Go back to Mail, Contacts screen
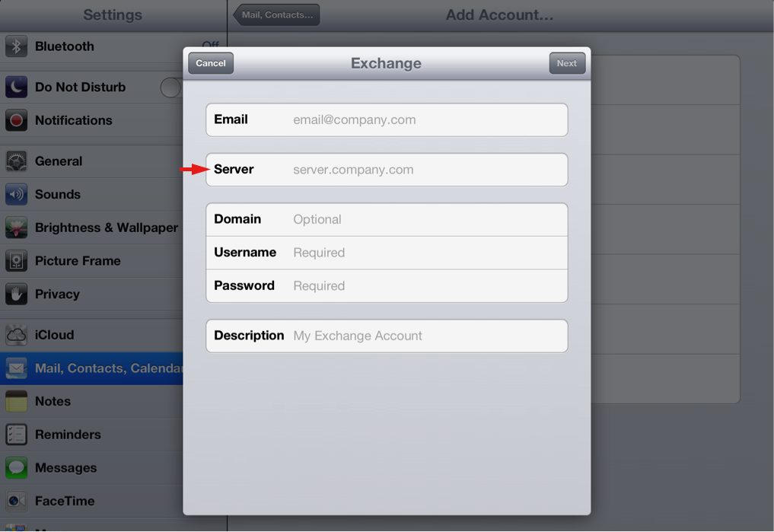Viewport: 774px width, 532px height. pyautogui.click(x=277, y=15)
